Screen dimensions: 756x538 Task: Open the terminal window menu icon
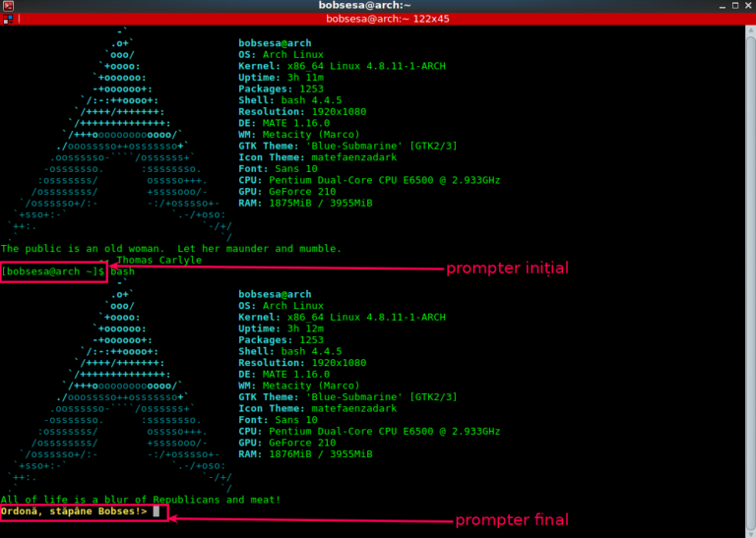coord(8,6)
